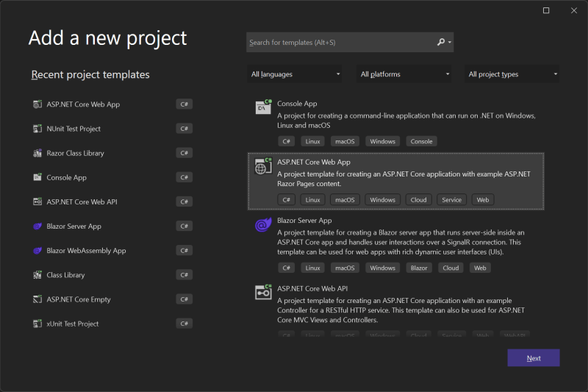Click the Console App icon in recent templates

click(x=37, y=177)
